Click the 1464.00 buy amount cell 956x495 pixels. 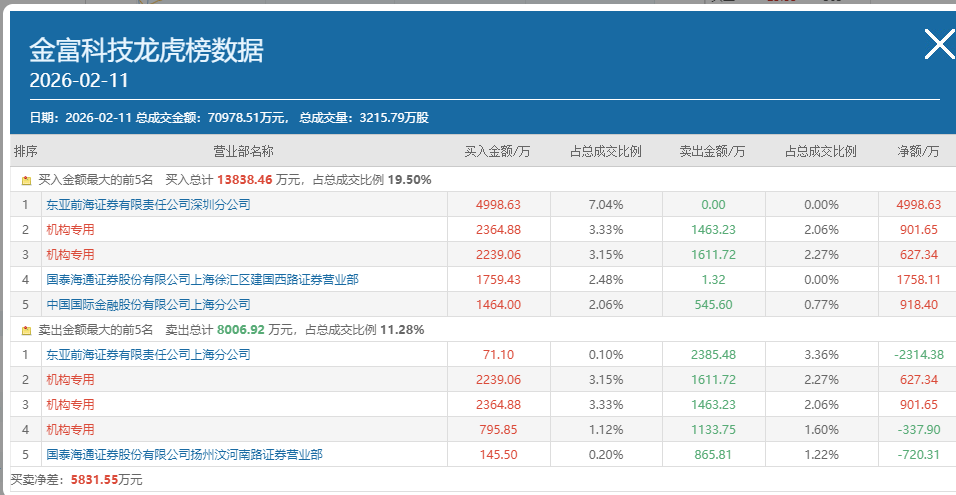coord(498,305)
